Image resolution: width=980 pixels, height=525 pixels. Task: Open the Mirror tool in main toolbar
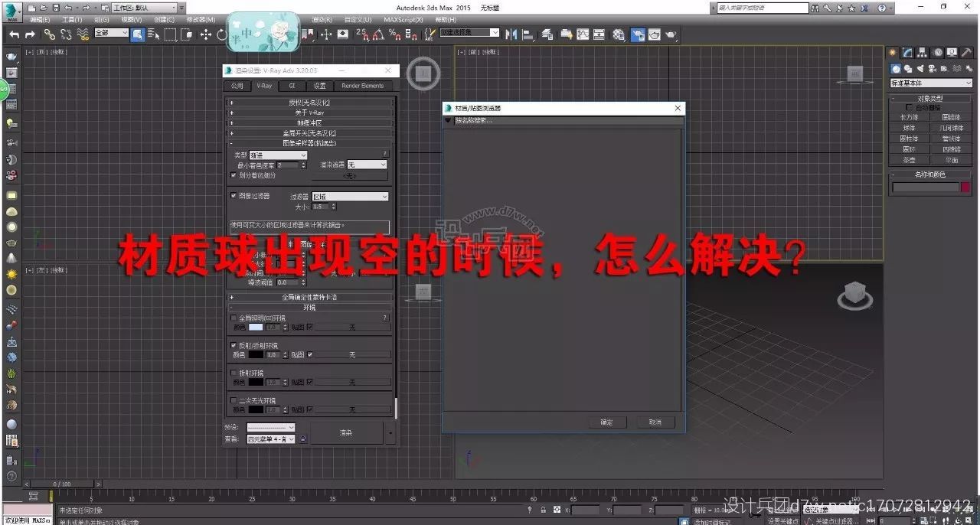(x=511, y=34)
